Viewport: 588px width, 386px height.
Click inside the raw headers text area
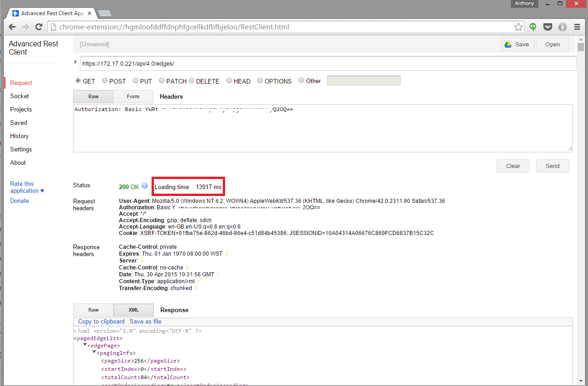pyautogui.click(x=323, y=128)
